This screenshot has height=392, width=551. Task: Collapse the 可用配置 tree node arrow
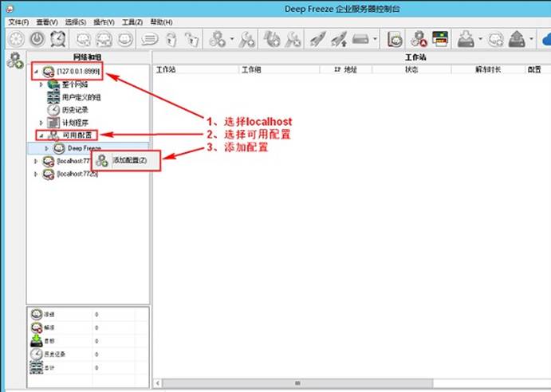click(x=41, y=135)
